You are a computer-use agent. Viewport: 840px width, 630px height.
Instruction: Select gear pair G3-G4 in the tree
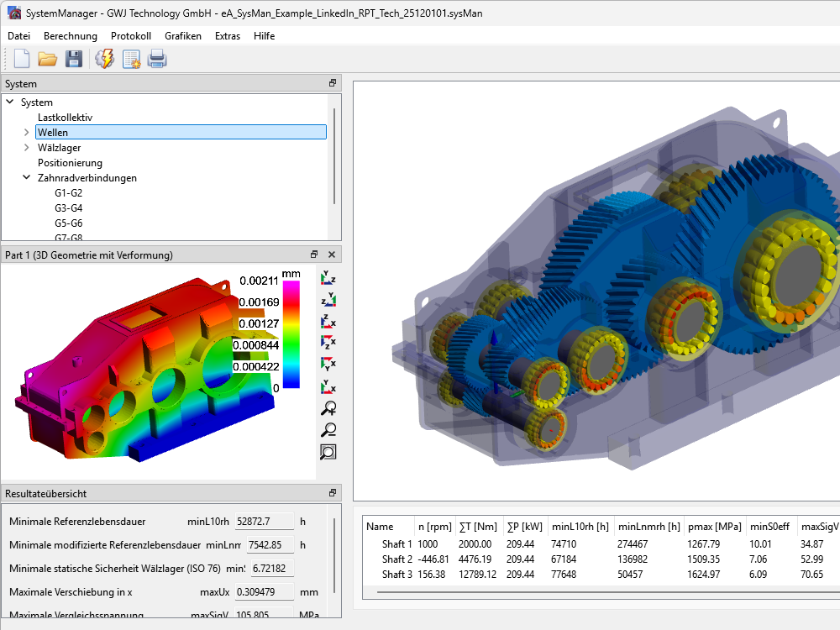(68, 208)
